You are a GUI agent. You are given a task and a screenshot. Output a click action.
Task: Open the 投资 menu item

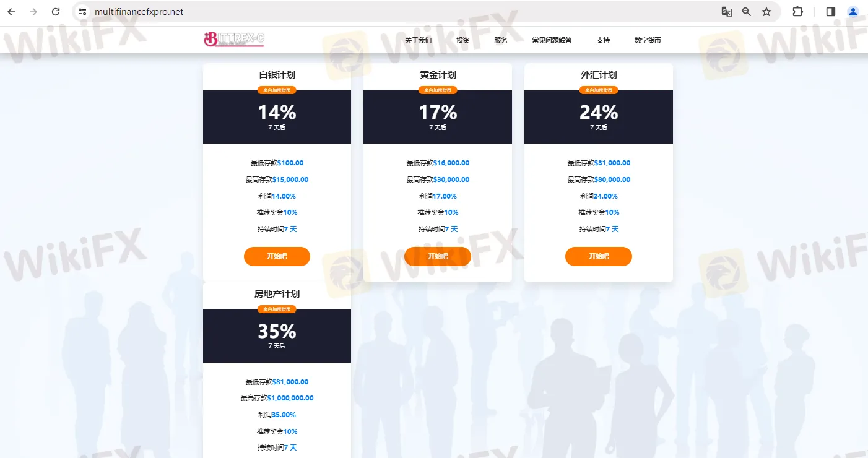(x=463, y=40)
